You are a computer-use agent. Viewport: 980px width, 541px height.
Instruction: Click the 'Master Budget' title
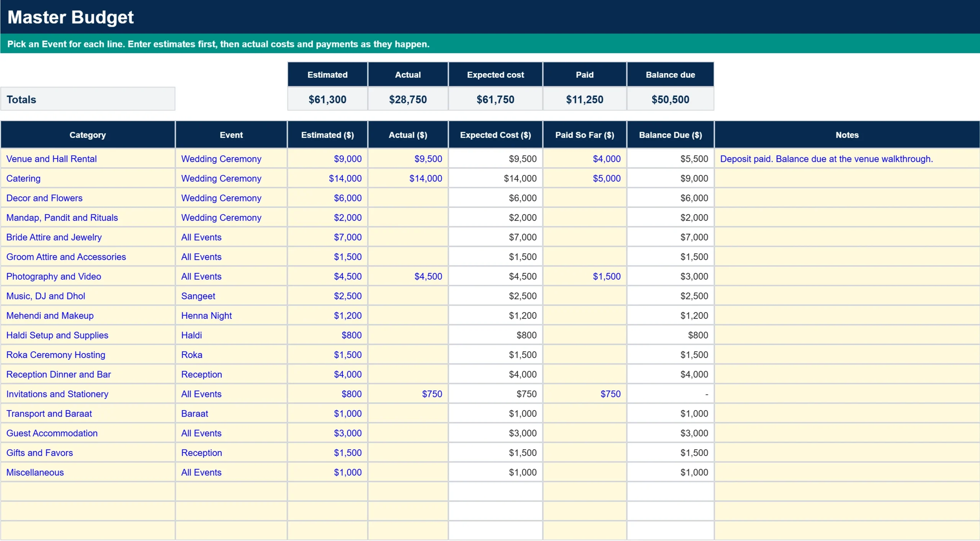point(70,17)
